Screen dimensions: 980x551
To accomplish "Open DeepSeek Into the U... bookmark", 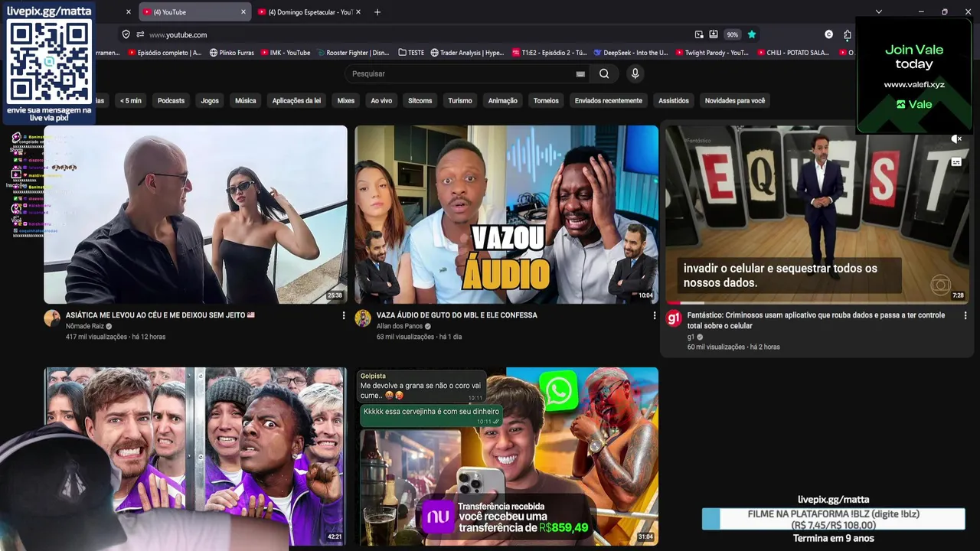I will (631, 53).
